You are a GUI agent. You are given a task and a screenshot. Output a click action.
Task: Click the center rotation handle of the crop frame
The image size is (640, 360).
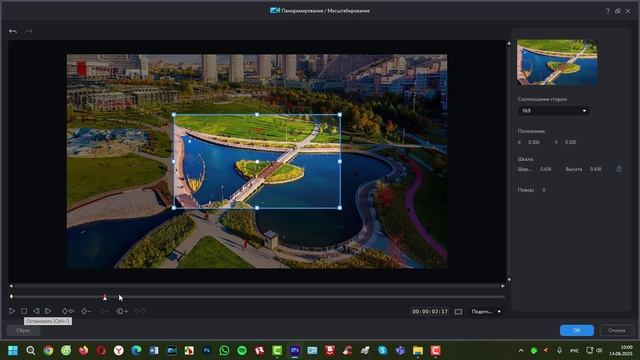pyautogui.click(x=257, y=162)
